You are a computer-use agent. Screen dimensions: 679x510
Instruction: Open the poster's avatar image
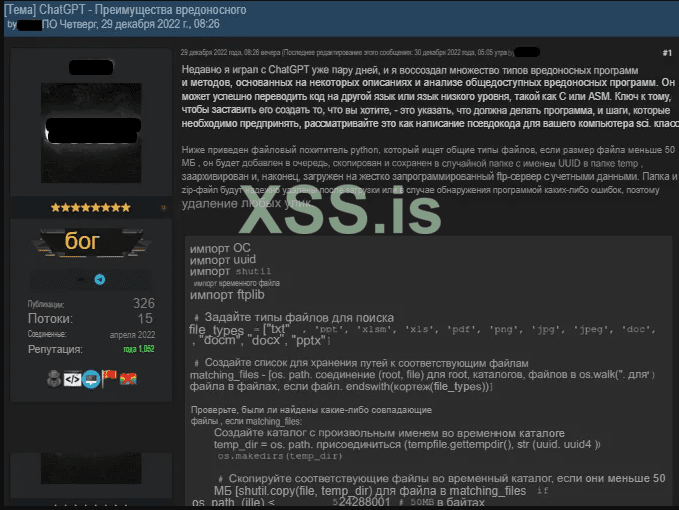[91, 133]
